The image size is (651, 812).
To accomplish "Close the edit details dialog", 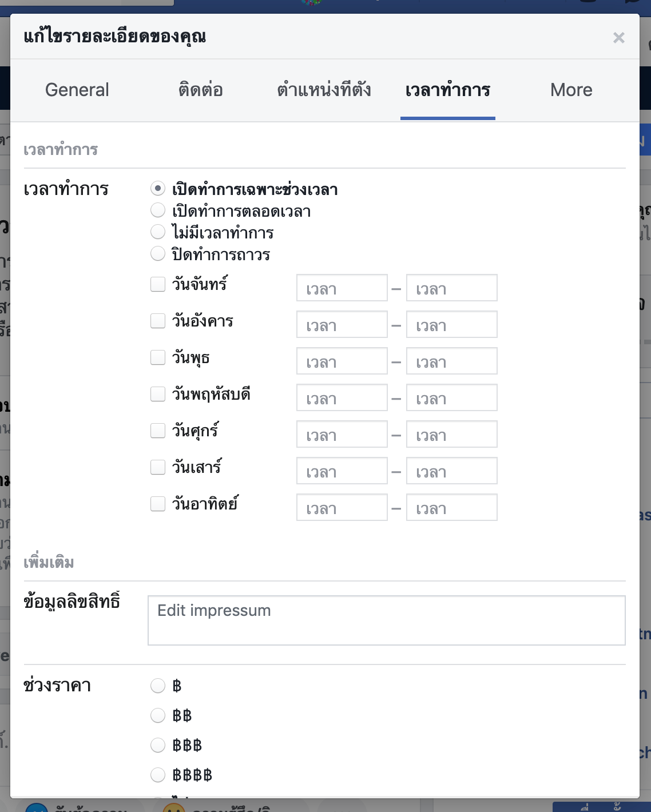I will point(618,38).
